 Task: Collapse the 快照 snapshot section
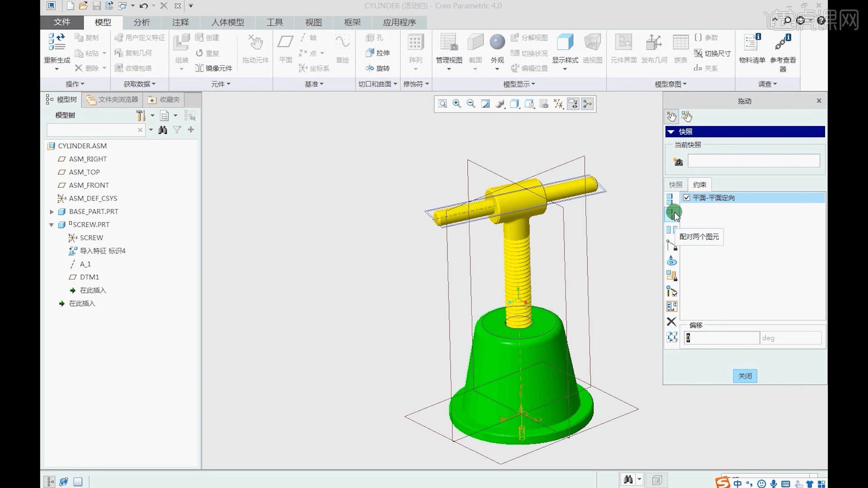671,131
